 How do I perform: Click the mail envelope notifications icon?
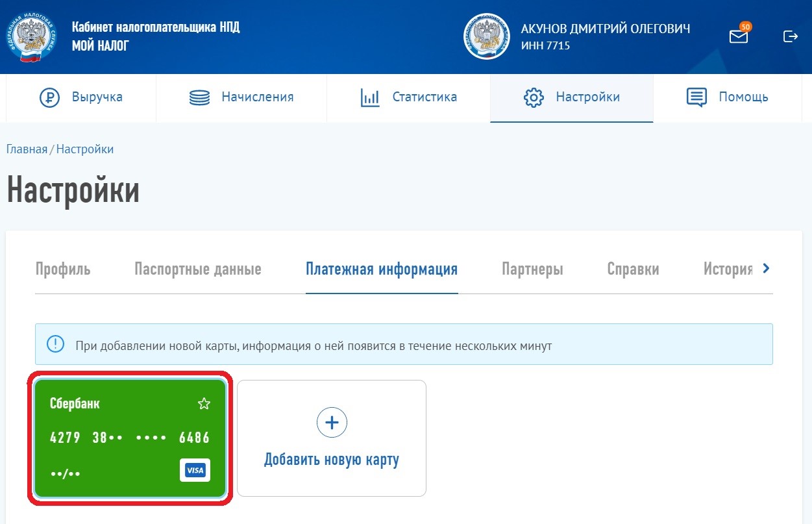click(738, 37)
